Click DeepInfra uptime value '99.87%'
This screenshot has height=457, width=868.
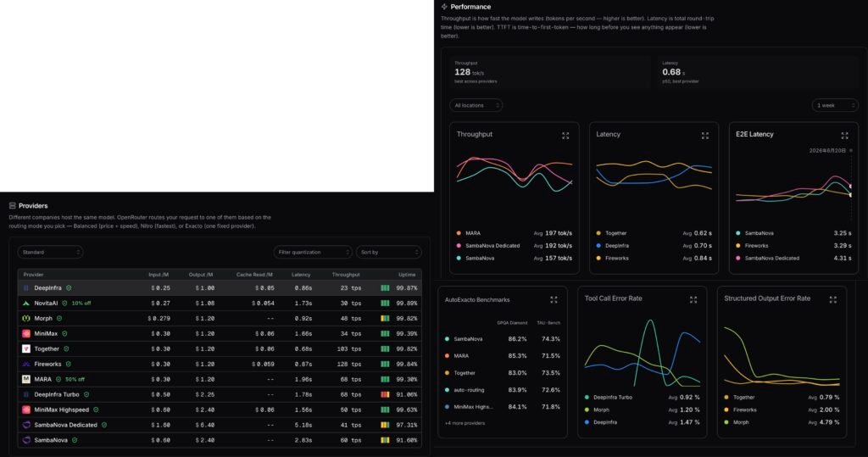click(407, 288)
